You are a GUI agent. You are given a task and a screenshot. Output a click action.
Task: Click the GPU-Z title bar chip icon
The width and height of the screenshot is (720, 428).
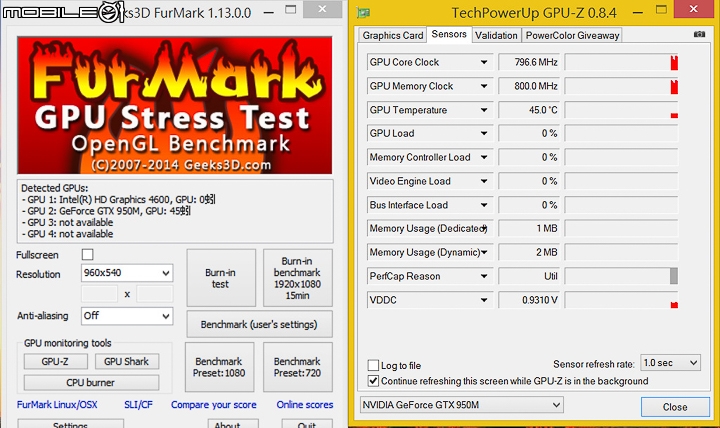[363, 13]
